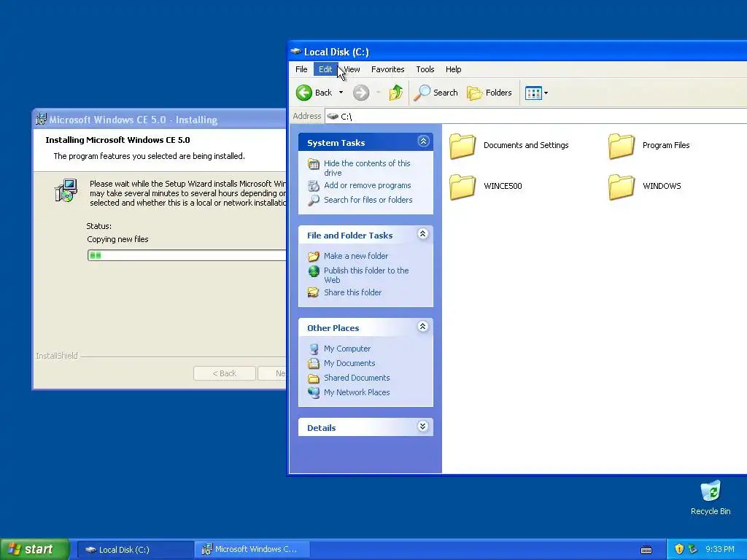Click the My Computer icon in Other Places
This screenshot has width=747, height=560.
(x=314, y=349)
